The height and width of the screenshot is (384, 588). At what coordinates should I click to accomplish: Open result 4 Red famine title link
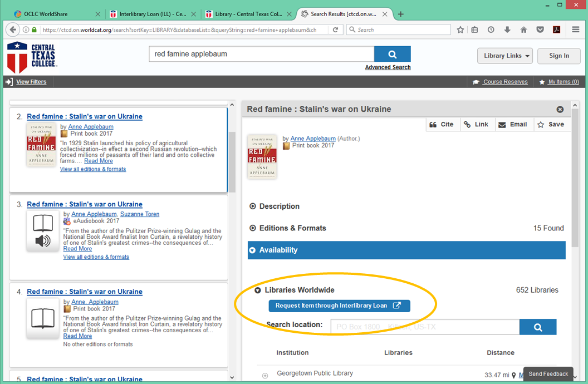[x=85, y=292]
